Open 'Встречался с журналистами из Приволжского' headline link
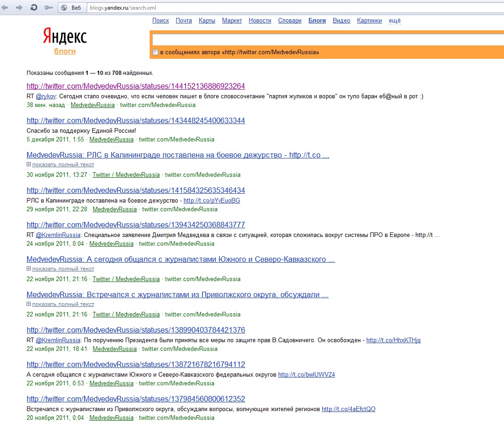 click(x=178, y=294)
